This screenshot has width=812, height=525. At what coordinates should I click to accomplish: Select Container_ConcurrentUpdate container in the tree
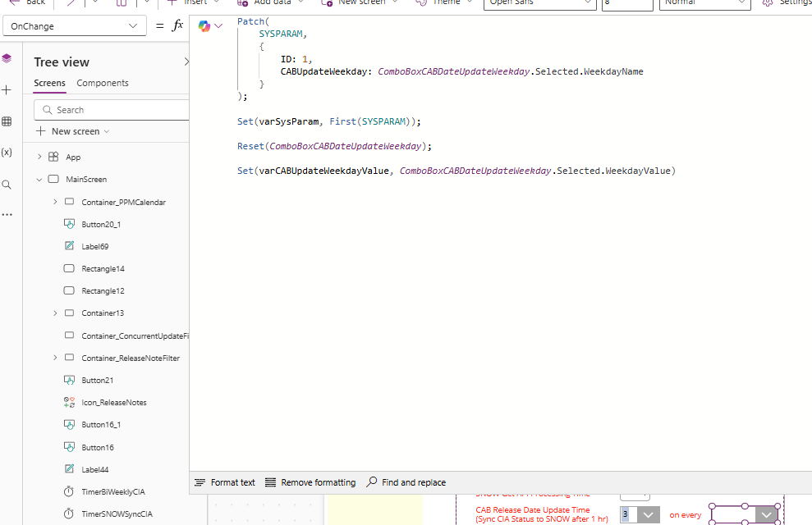point(135,336)
